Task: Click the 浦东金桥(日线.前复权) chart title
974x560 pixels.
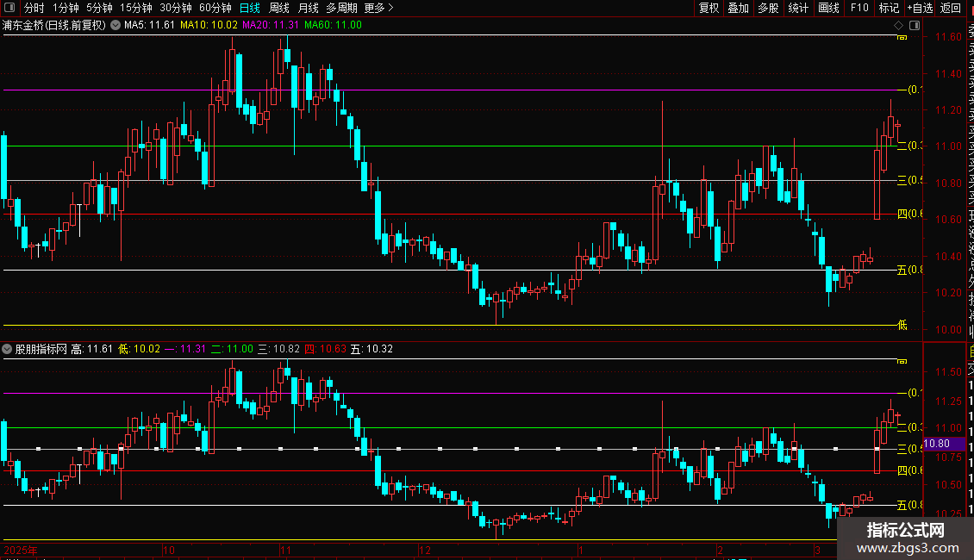Action: [x=54, y=25]
